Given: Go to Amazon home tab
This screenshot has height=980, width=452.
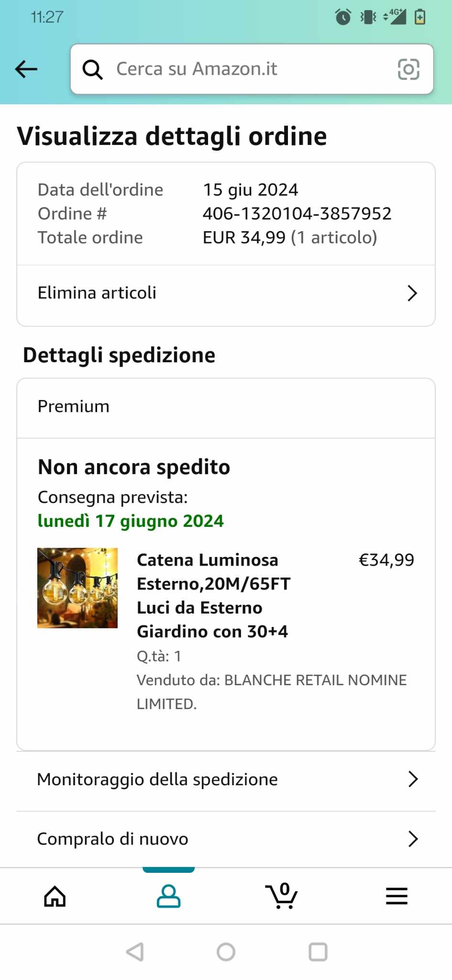Looking at the screenshot, I should click(x=55, y=896).
